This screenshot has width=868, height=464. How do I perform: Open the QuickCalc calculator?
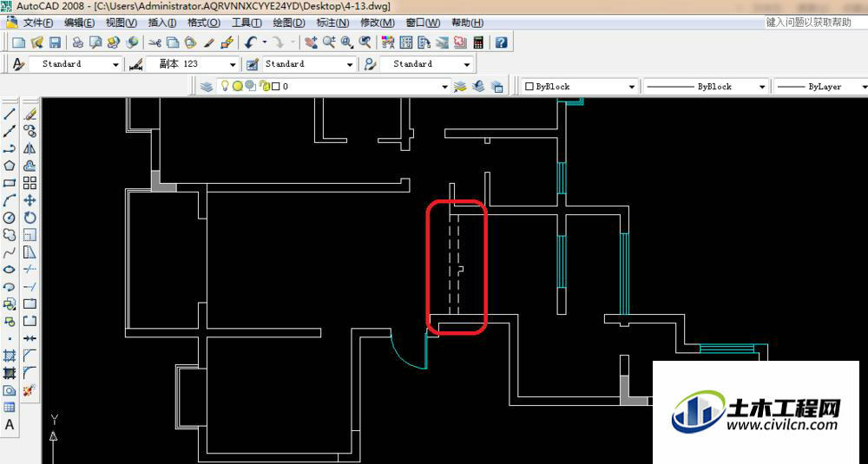(x=479, y=42)
